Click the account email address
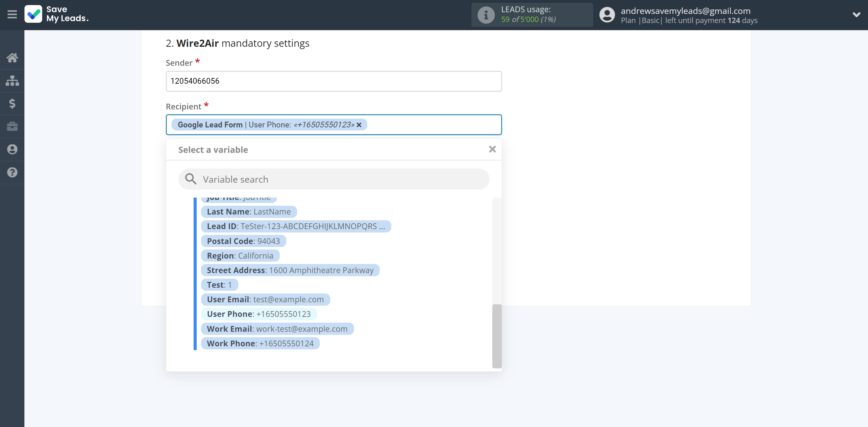868x427 pixels. (686, 11)
